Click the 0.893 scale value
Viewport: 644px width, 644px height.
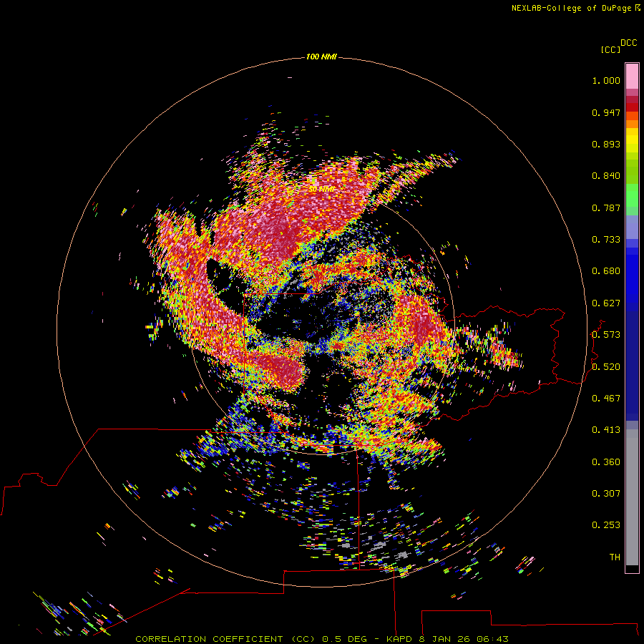point(606,144)
